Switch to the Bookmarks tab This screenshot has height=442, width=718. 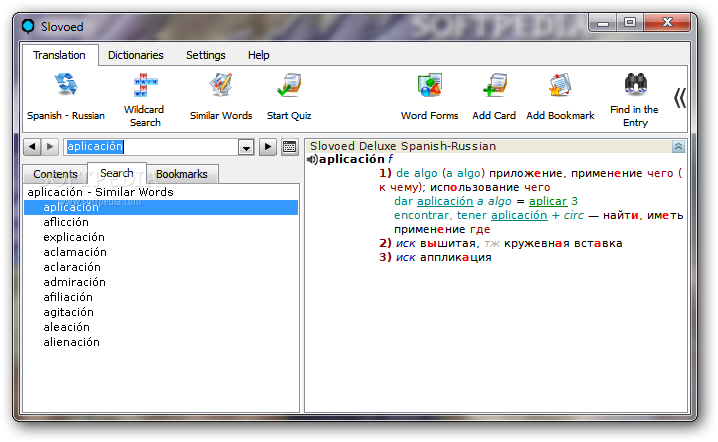click(x=182, y=174)
